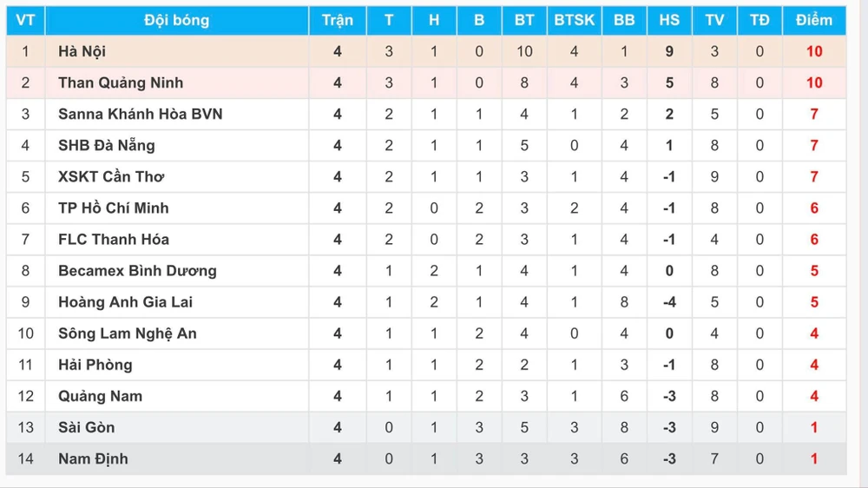Sort by the Trận column header
The height and width of the screenshot is (488, 868).
click(337, 20)
